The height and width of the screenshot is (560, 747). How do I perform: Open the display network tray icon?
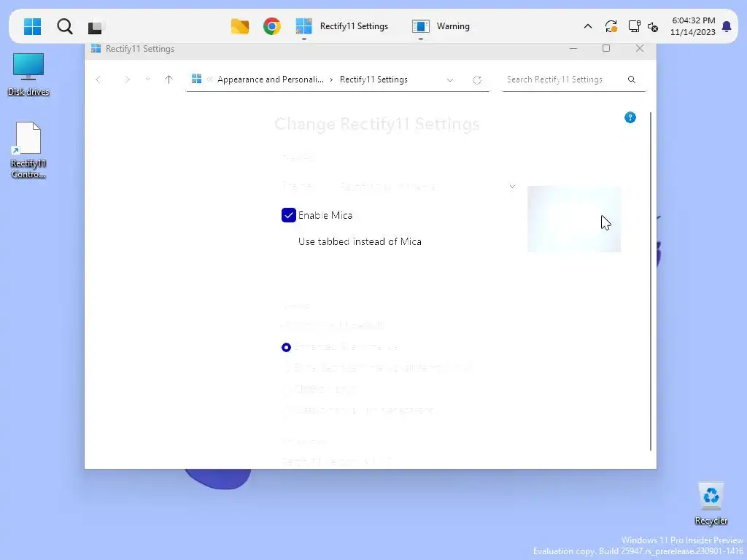pyautogui.click(x=634, y=26)
